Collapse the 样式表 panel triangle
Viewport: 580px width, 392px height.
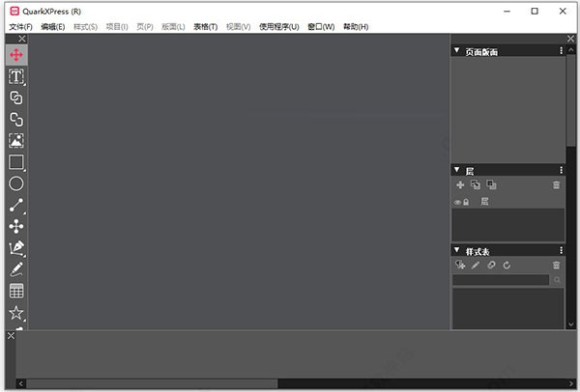pos(457,251)
